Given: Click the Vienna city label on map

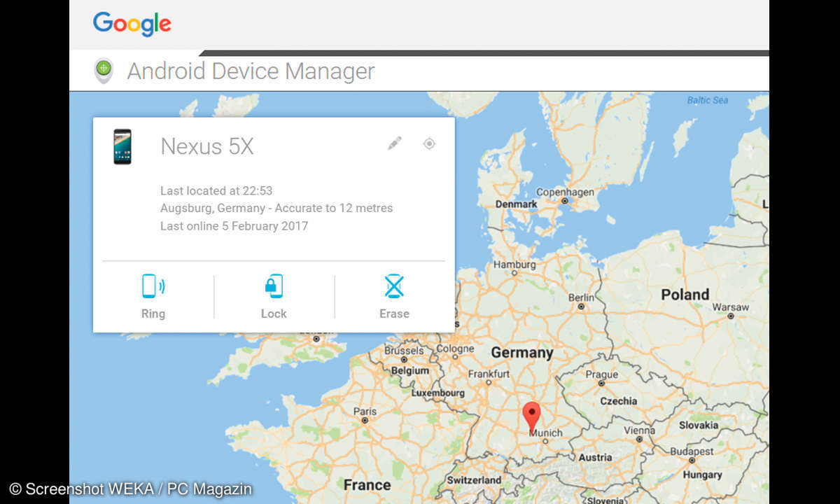Looking at the screenshot, I should 639,430.
